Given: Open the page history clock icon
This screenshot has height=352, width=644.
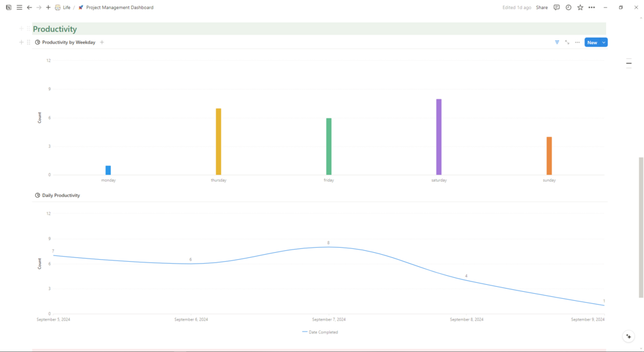Looking at the screenshot, I should click(x=568, y=8).
